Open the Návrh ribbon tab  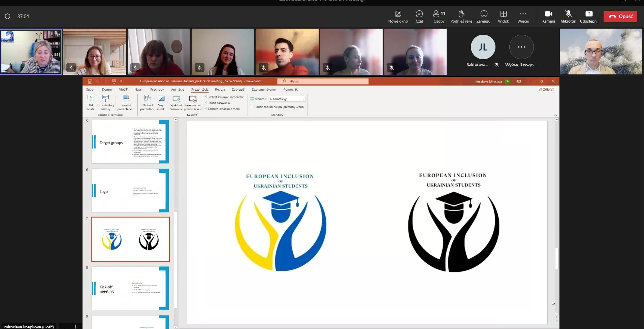pyautogui.click(x=139, y=90)
